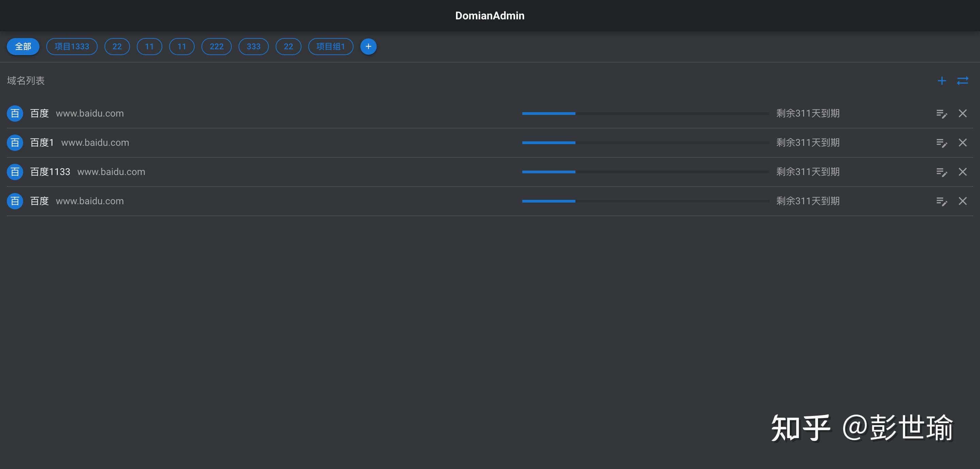
Task: Click the 百 avatar icon of the first row
Action: pos(14,113)
